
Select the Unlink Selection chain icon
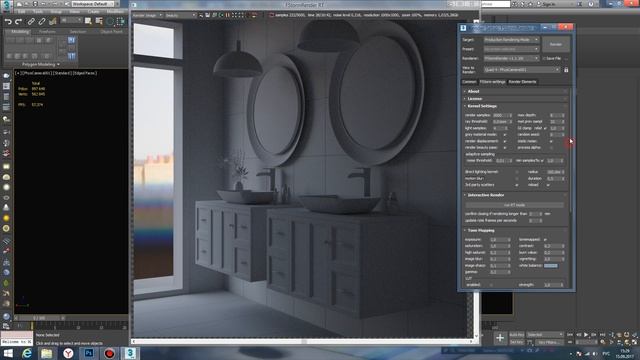pos(42,21)
